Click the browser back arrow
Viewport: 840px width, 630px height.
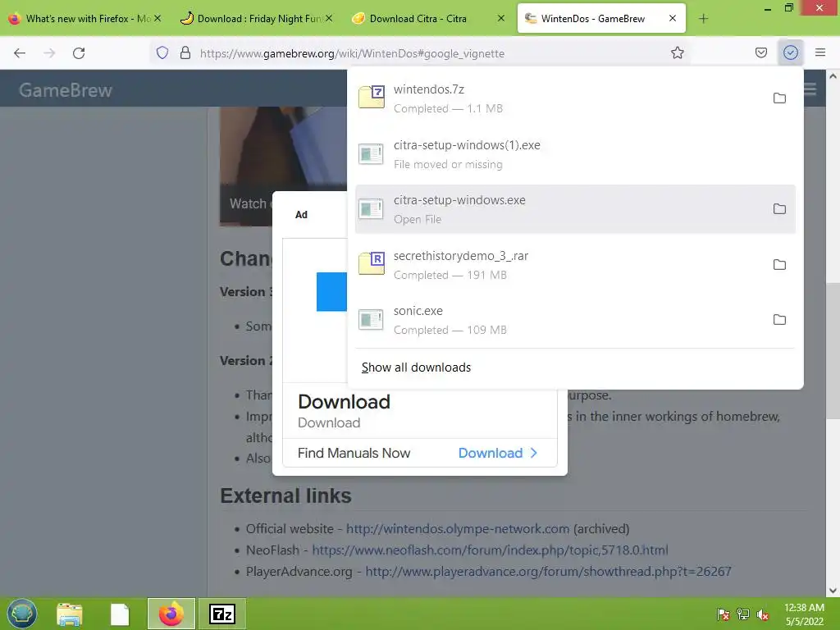pos(20,53)
